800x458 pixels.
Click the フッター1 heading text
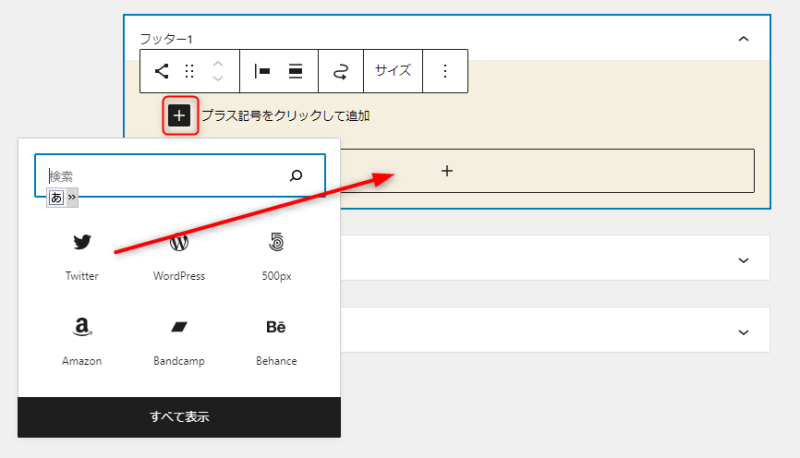click(x=166, y=39)
